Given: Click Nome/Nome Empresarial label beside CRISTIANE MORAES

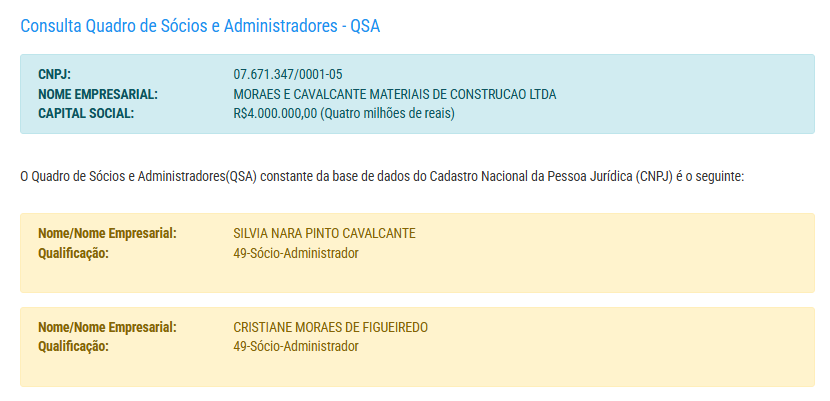Looking at the screenshot, I should (x=107, y=327).
